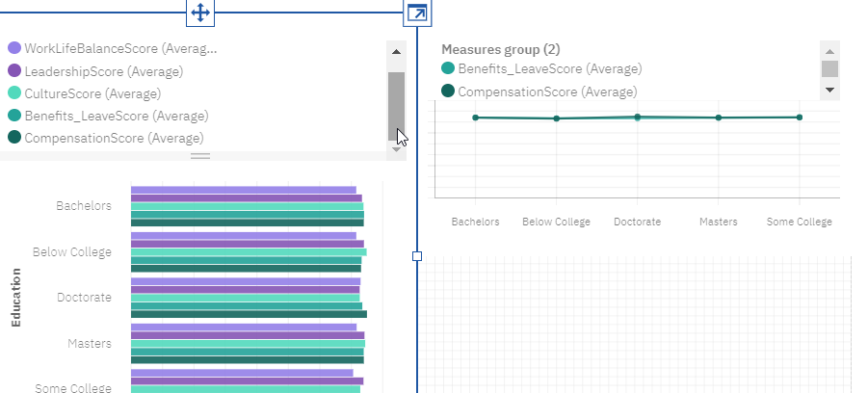Screen dimensions: 868x393
Task: Click the Below College CultureScore bar
Action: click(249, 252)
